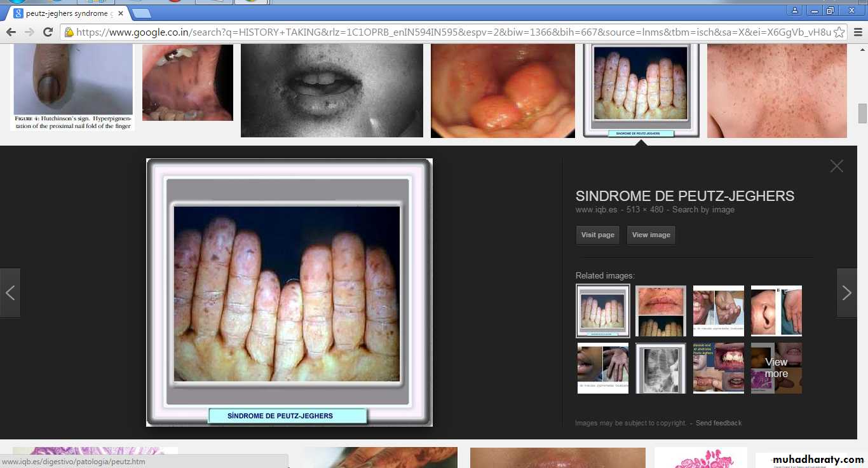Select the peutz-jeghers syndrome browser tab
This screenshot has height=468, width=868.
[x=64, y=13]
